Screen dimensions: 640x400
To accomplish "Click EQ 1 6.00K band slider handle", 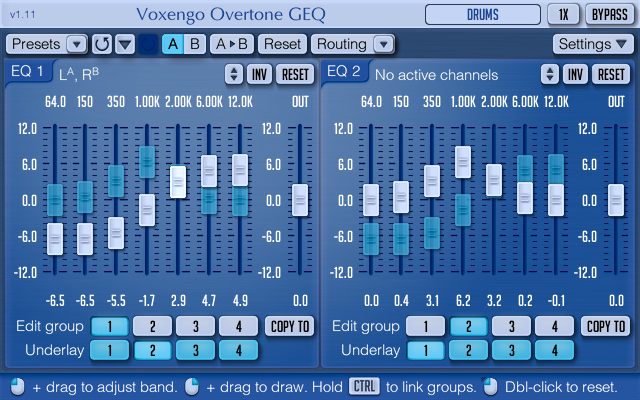I will pyautogui.click(x=209, y=171).
